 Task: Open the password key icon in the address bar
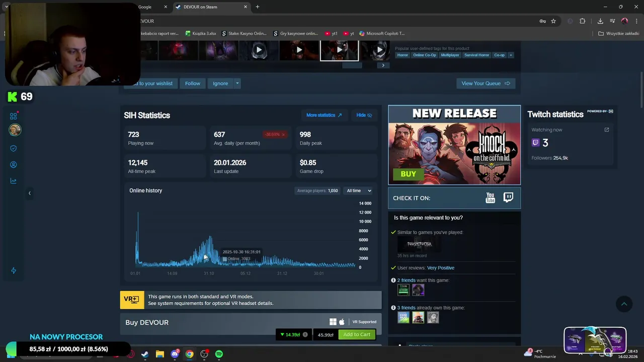coord(542,21)
